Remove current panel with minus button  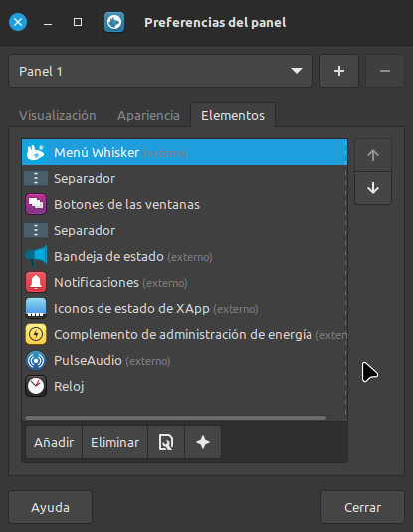pyautogui.click(x=385, y=71)
